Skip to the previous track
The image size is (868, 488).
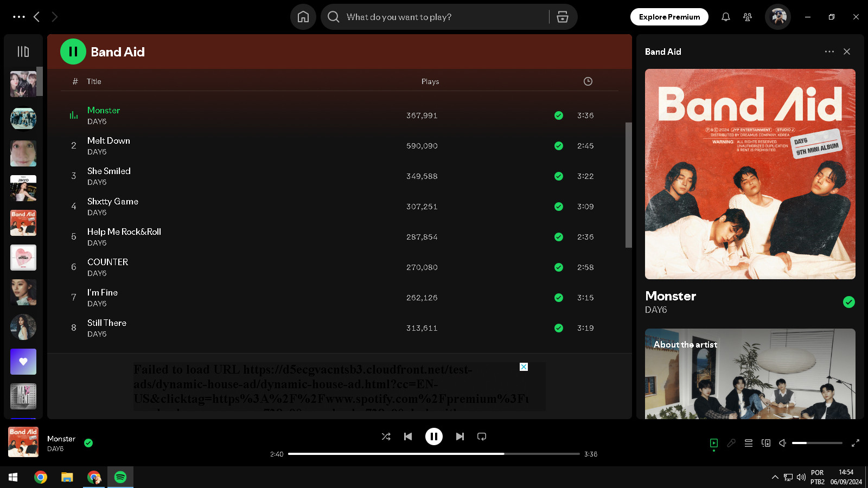(x=408, y=436)
